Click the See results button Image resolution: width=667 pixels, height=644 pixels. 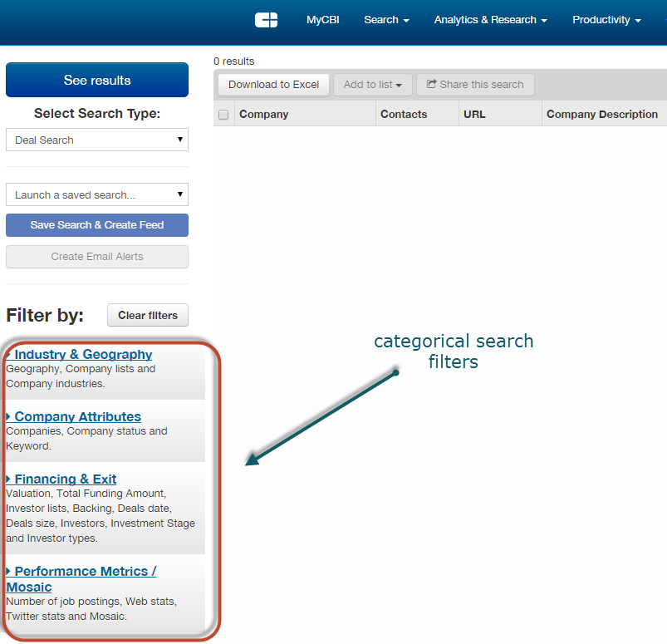click(97, 81)
